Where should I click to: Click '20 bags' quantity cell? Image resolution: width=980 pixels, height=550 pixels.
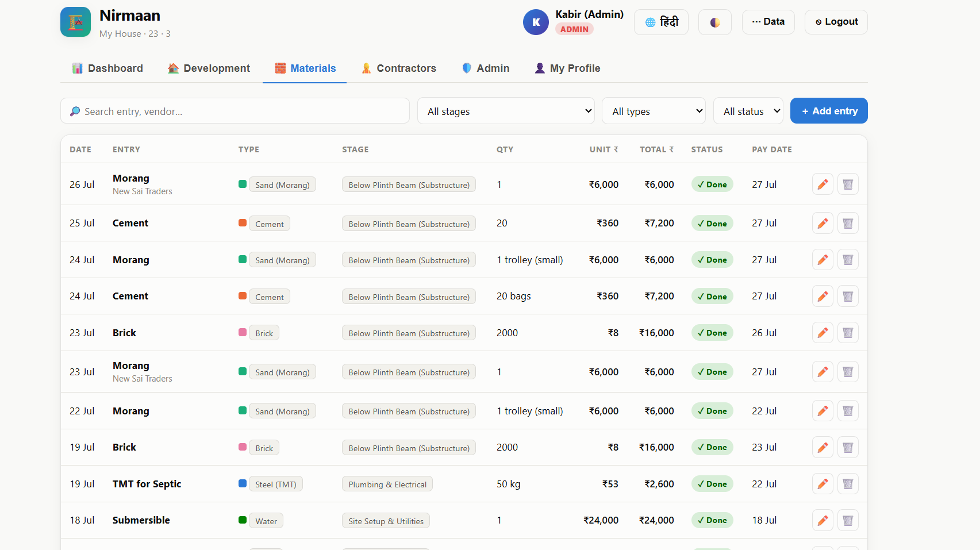tap(514, 296)
